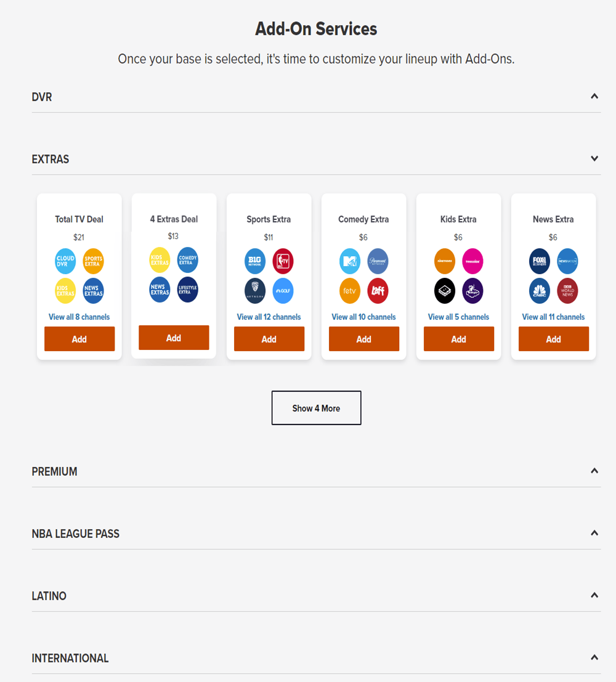Image resolution: width=616 pixels, height=682 pixels.
Task: Open View all 11 channels link
Action: pyautogui.click(x=553, y=317)
